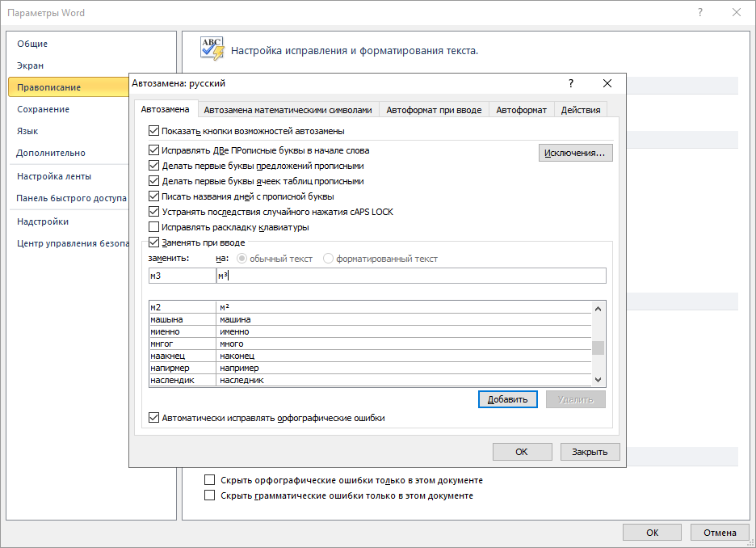Select the напирмер entry in the list

[x=170, y=368]
